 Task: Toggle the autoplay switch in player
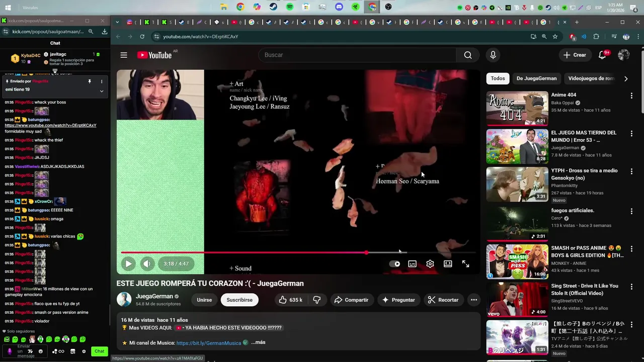(395, 264)
